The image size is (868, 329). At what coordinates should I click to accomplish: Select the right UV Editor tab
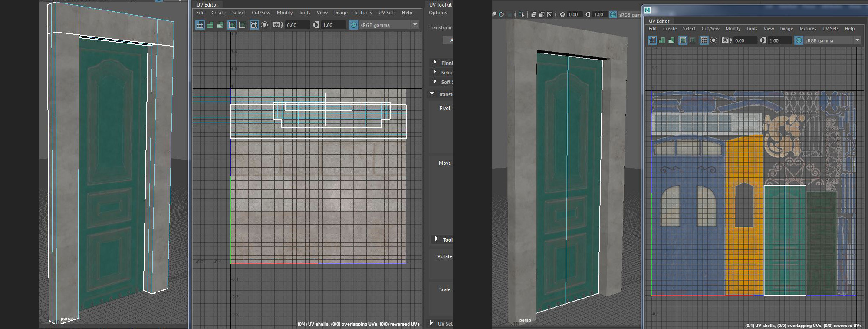click(659, 21)
